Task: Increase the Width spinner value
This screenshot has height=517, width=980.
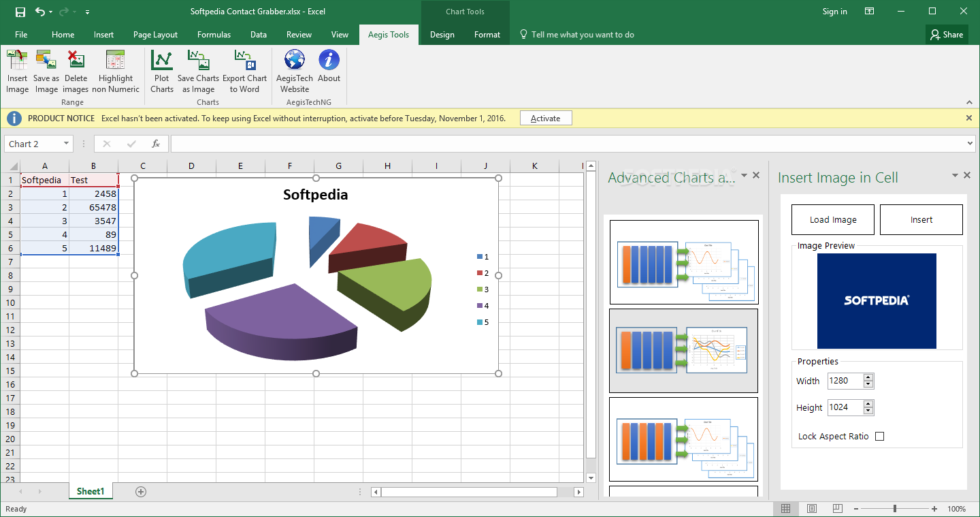Action: [868, 377]
